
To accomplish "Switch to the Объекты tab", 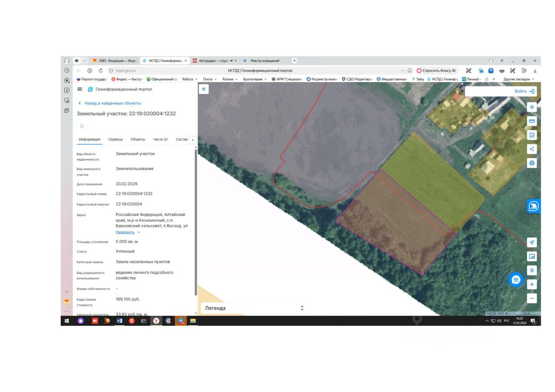I will point(138,139).
